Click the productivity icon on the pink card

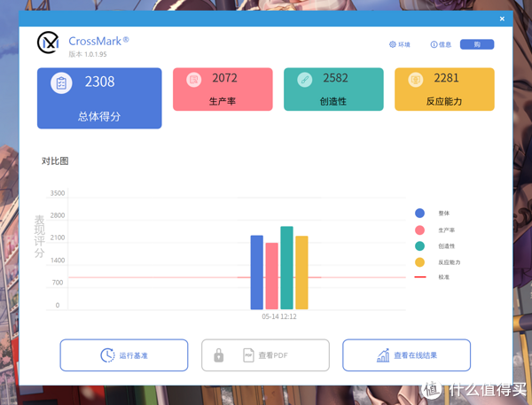click(193, 80)
